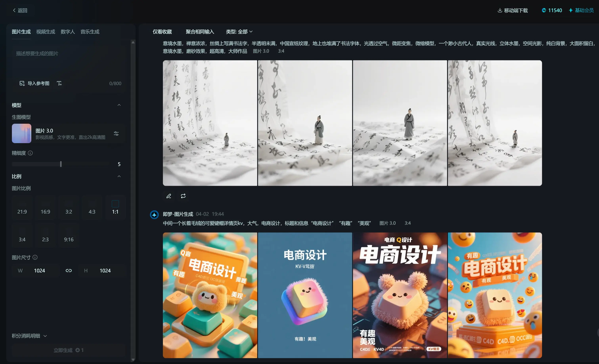Open the 音乐生成 tab

tap(90, 32)
